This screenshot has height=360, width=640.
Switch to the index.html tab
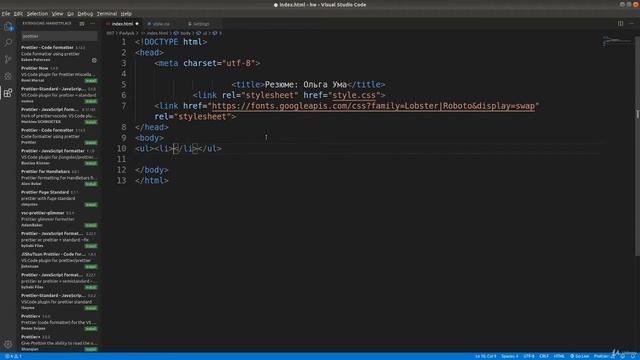122,24
